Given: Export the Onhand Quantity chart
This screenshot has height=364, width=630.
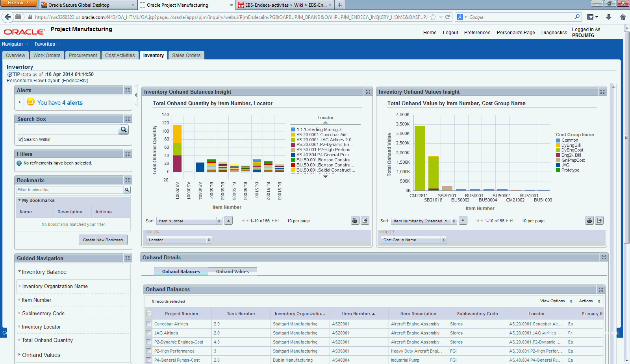Looking at the screenshot, I should click(365, 220).
